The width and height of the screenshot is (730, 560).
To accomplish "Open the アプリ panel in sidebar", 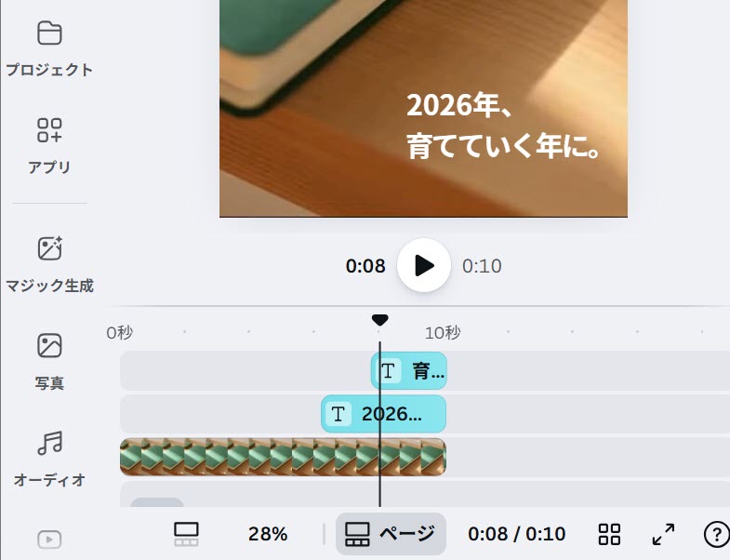I will click(x=49, y=144).
